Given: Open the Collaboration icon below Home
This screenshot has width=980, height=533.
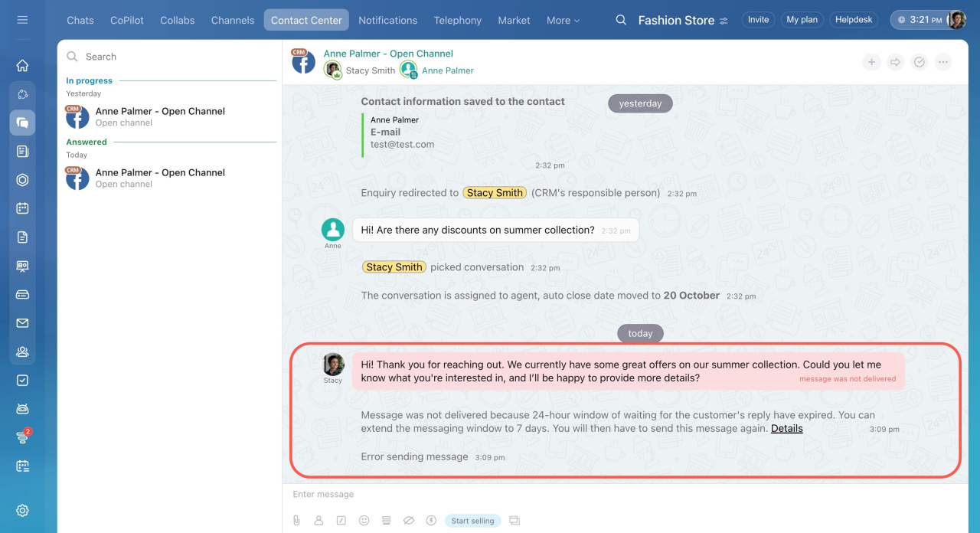Looking at the screenshot, I should click(x=22, y=94).
